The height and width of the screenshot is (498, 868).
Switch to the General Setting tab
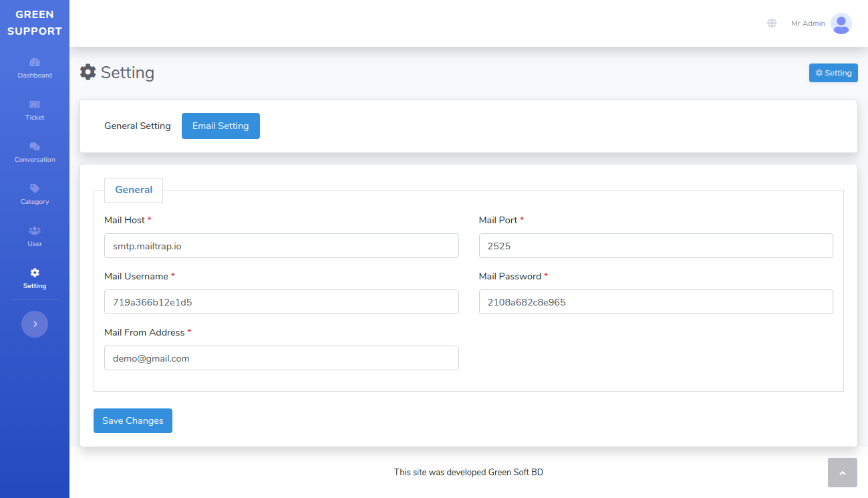click(137, 126)
